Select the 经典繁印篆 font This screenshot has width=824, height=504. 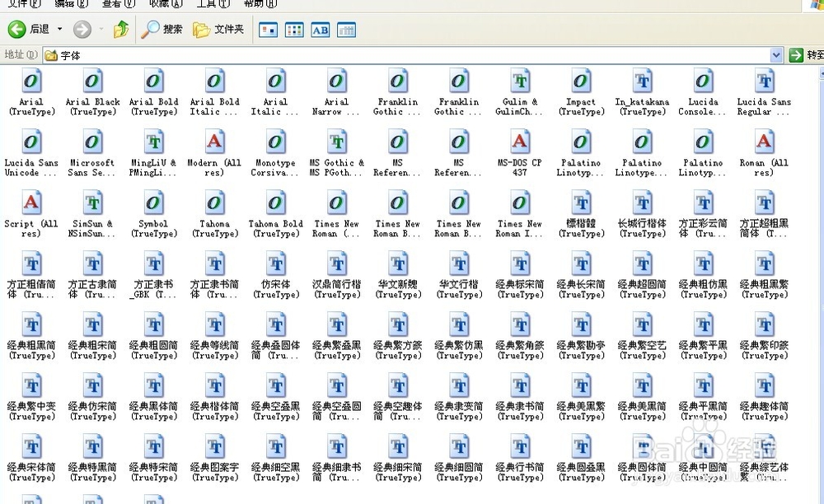pyautogui.click(x=764, y=336)
